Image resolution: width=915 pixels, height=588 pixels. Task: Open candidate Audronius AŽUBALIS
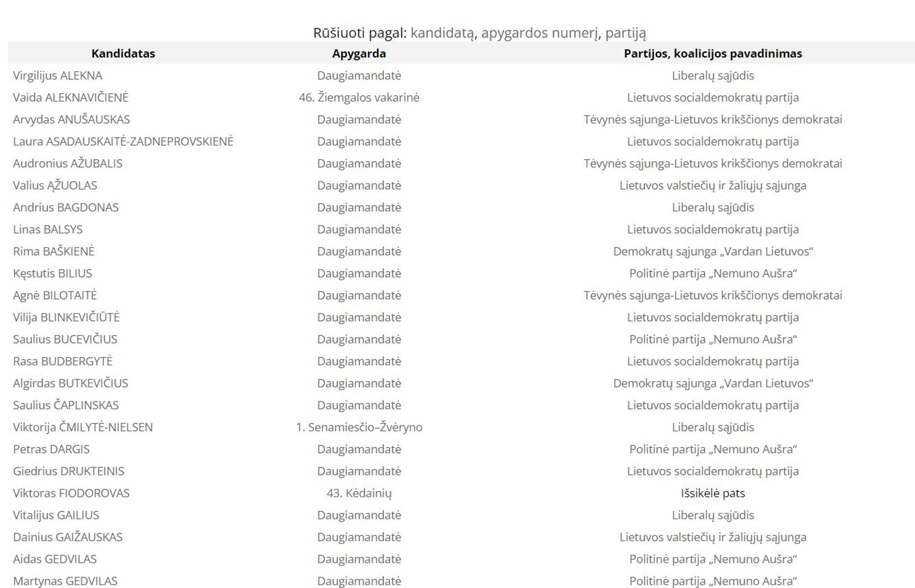click(68, 163)
